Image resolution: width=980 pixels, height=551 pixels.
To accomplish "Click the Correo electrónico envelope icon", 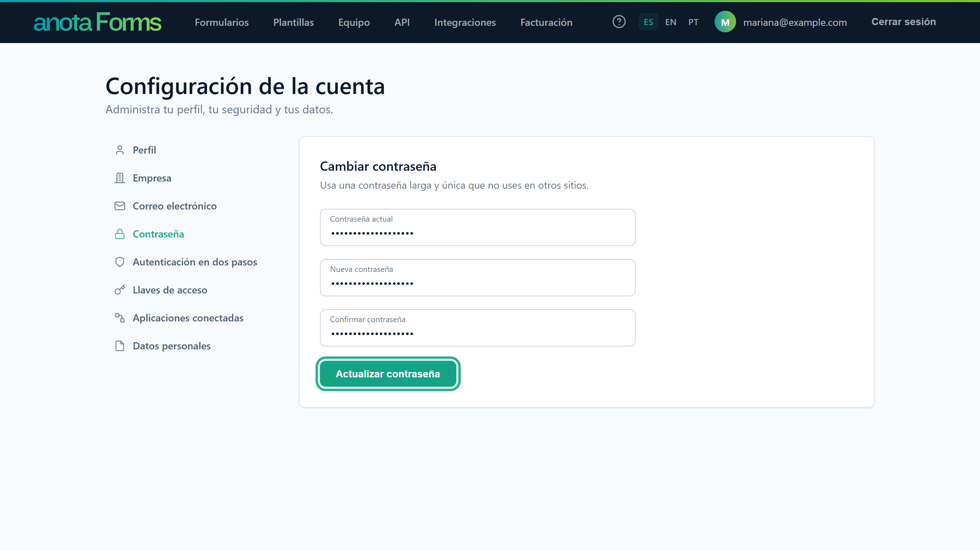I will pyautogui.click(x=119, y=206).
